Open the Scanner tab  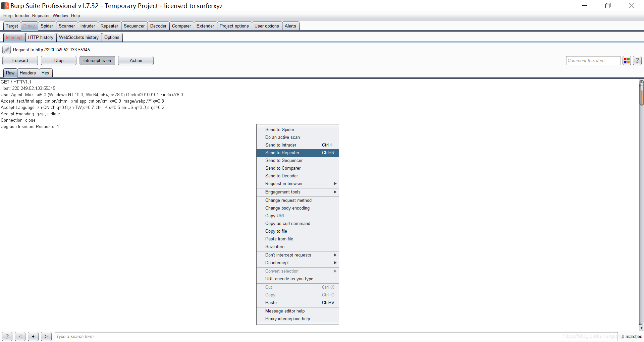coord(67,26)
